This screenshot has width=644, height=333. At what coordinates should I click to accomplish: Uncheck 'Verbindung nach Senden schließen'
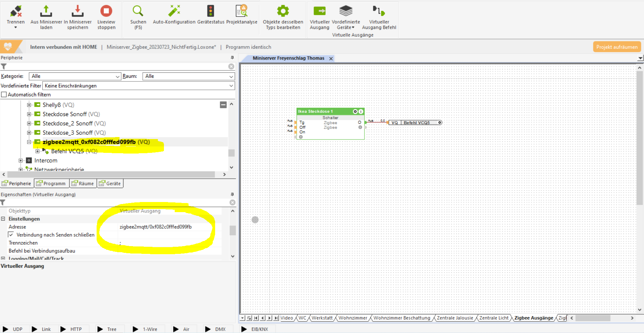tap(11, 235)
